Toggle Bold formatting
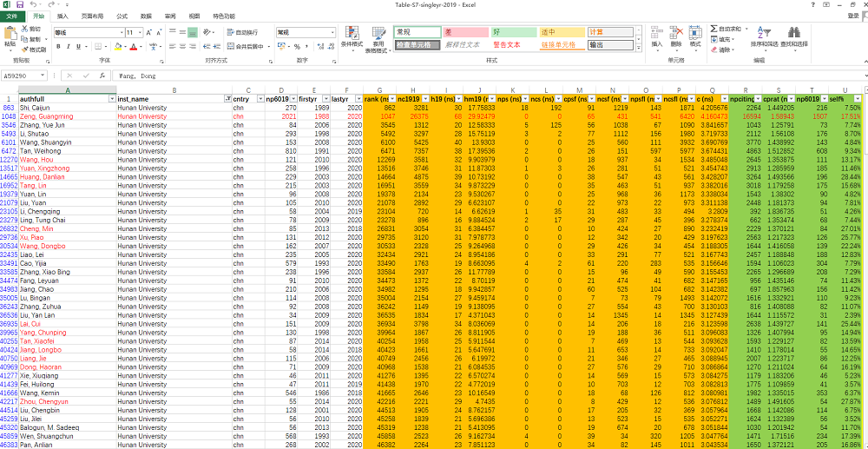868x449 pixels. [x=57, y=46]
